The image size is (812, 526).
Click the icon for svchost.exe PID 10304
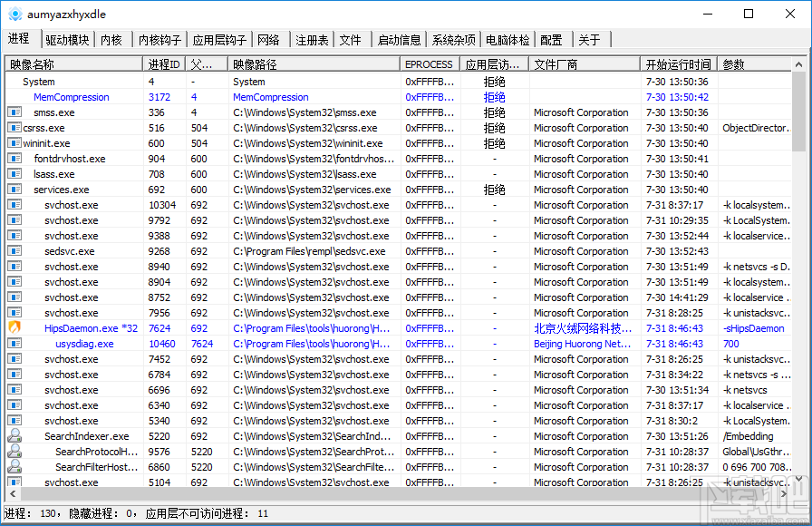click(14, 205)
